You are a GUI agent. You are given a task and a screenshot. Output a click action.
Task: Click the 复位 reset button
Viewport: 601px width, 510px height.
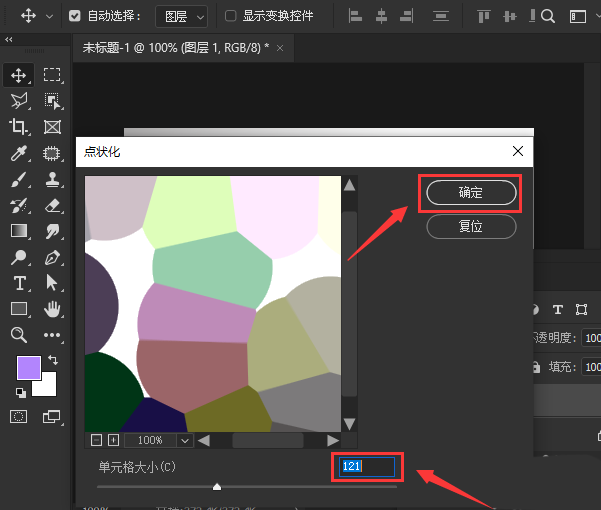[471, 226]
